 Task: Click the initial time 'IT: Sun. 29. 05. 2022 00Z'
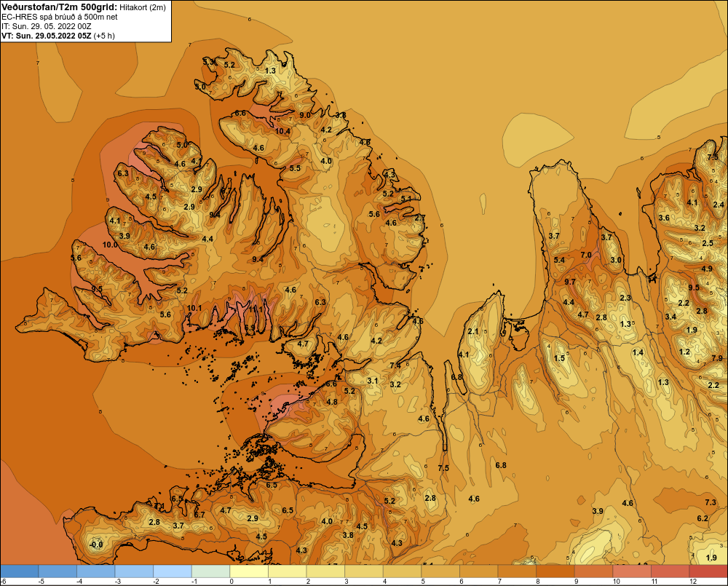tap(46, 26)
